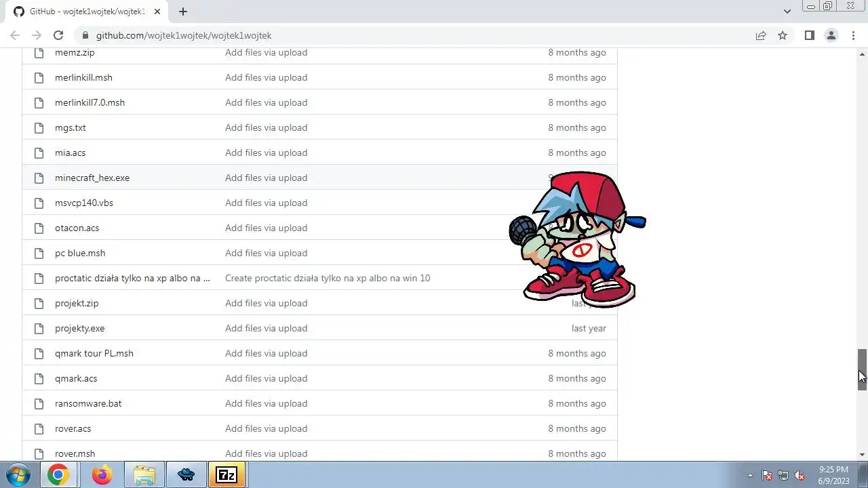Click the page vertical scrollbar thumb

pyautogui.click(x=862, y=369)
